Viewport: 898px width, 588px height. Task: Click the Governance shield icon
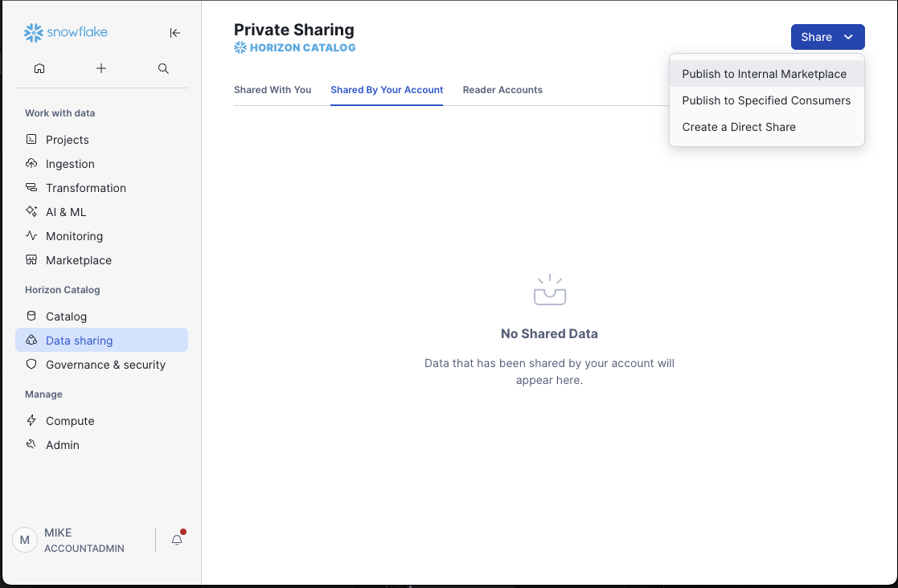[x=31, y=364]
